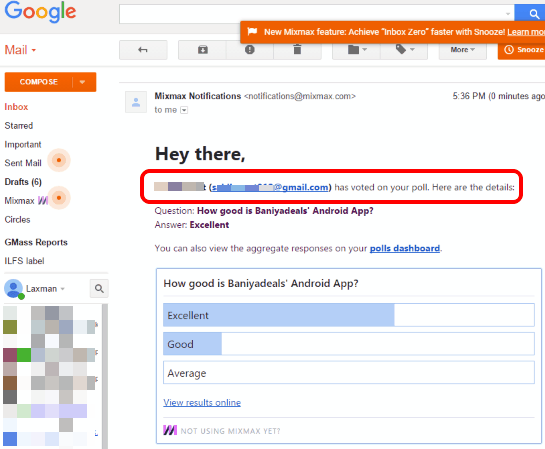This screenshot has height=449, width=545.
Task: Delete the email with the trash icon
Action: pos(297,50)
